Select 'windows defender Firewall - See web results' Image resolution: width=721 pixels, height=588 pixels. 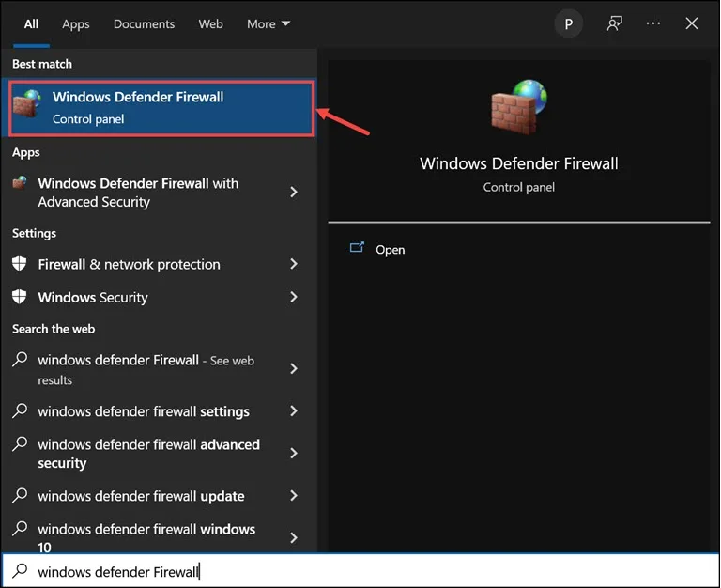(x=158, y=369)
